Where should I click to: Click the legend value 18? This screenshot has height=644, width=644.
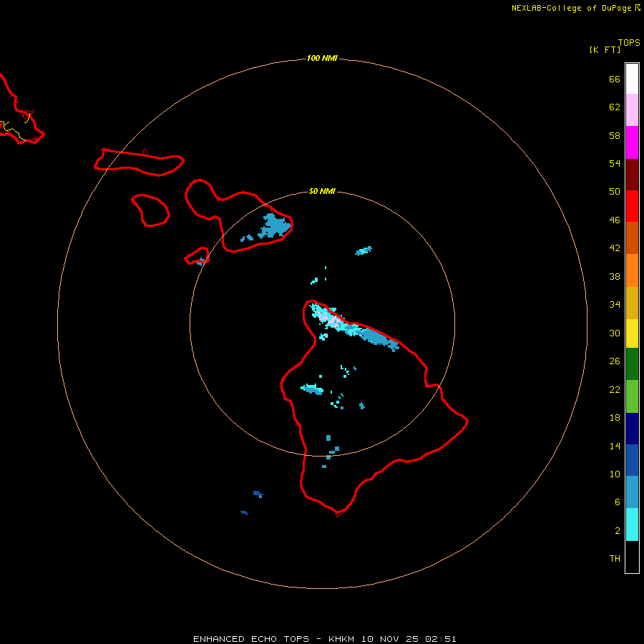point(615,418)
